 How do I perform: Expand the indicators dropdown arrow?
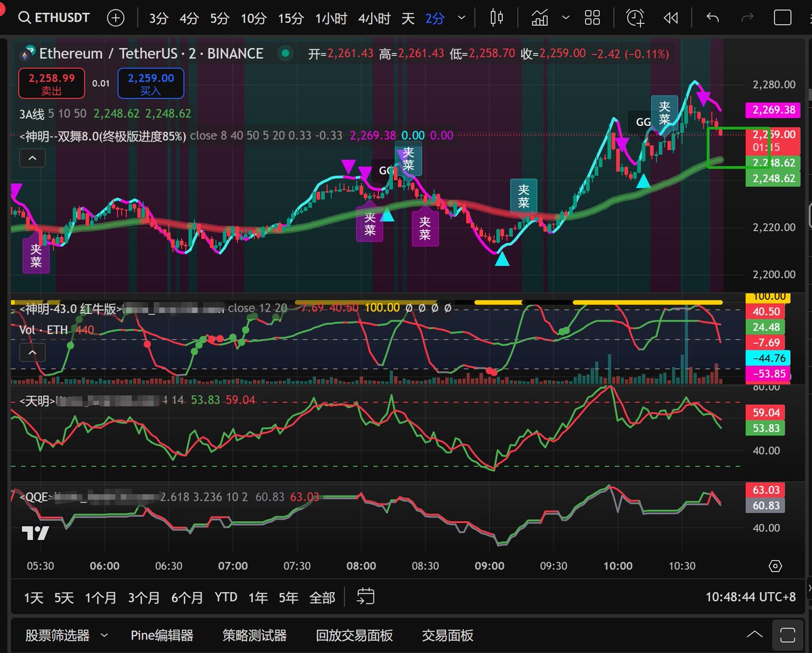click(x=566, y=18)
